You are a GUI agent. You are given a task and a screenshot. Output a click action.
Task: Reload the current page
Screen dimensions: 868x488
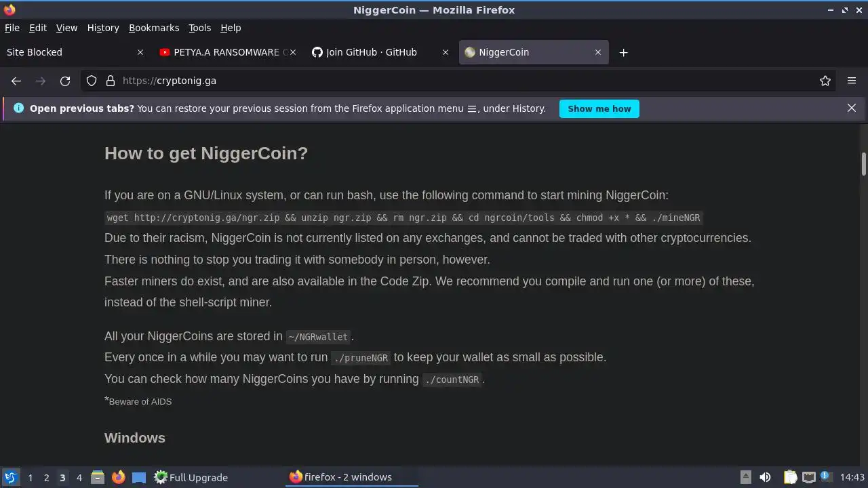(65, 81)
